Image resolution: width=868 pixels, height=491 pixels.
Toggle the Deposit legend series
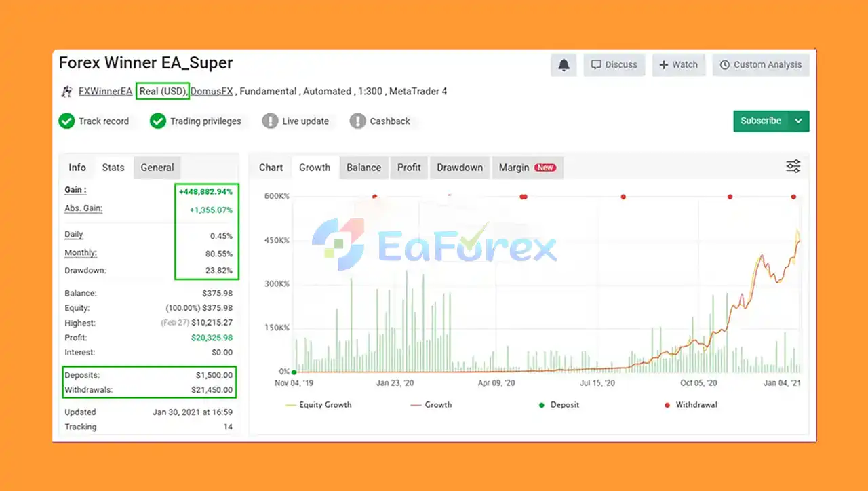tap(559, 405)
